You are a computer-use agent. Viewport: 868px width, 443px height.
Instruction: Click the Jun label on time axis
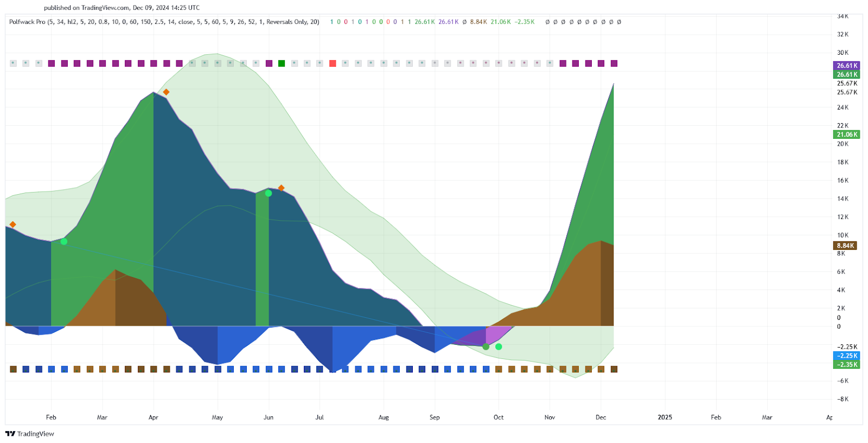(269, 418)
